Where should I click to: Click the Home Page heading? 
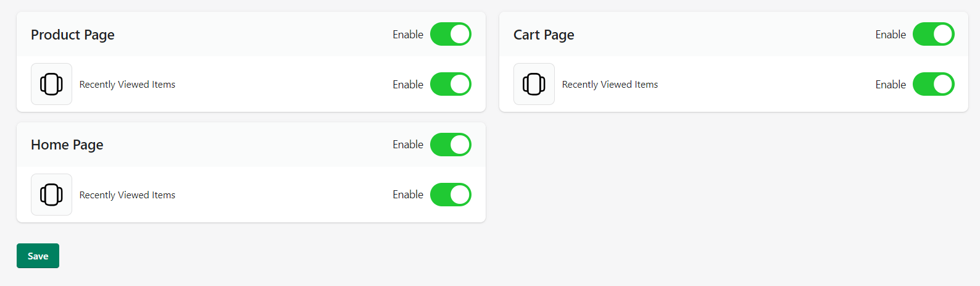[67, 145]
